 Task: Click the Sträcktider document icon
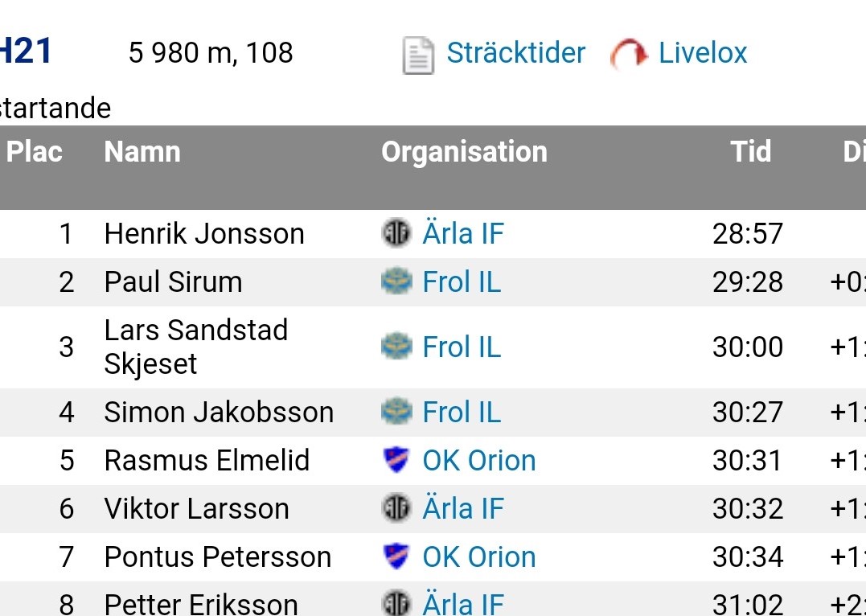417,55
